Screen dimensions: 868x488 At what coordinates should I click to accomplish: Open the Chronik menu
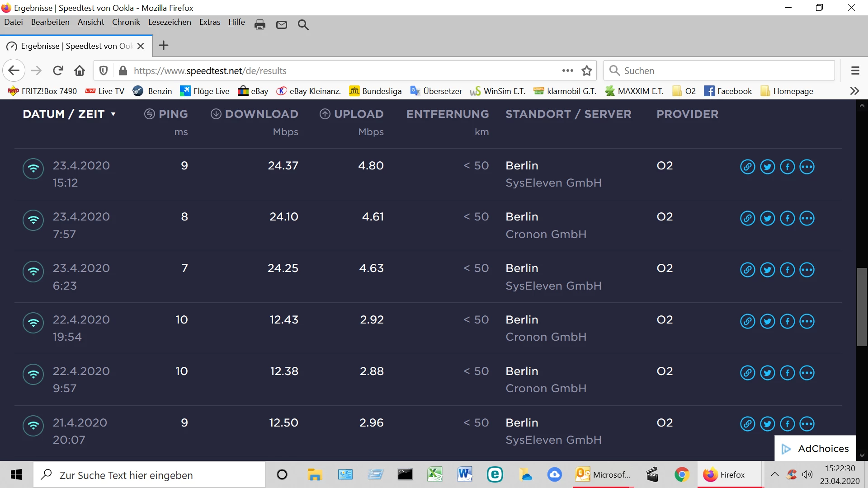(x=126, y=22)
